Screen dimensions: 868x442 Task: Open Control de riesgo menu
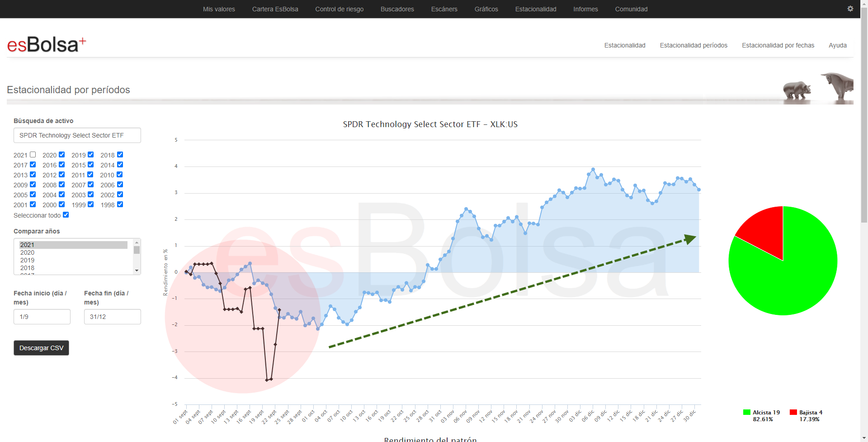(x=339, y=9)
